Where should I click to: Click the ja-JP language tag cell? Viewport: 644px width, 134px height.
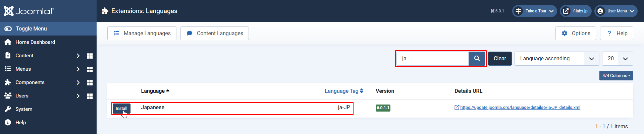coord(344,108)
